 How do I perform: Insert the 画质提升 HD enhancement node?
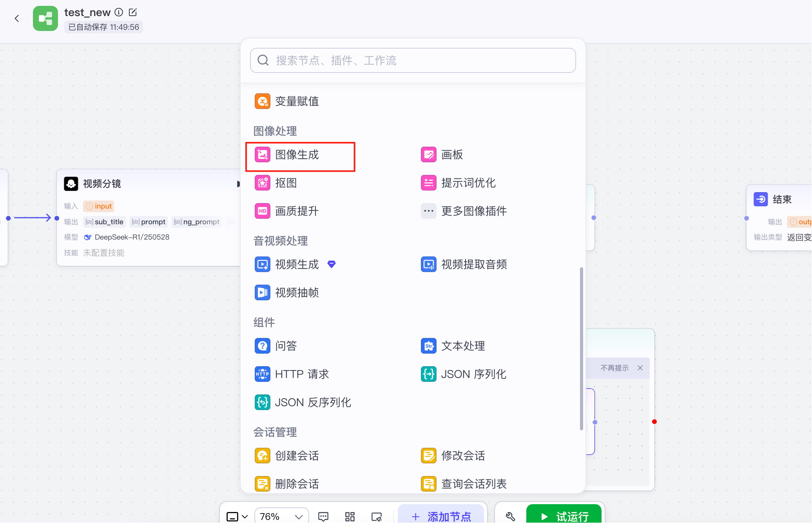point(295,211)
